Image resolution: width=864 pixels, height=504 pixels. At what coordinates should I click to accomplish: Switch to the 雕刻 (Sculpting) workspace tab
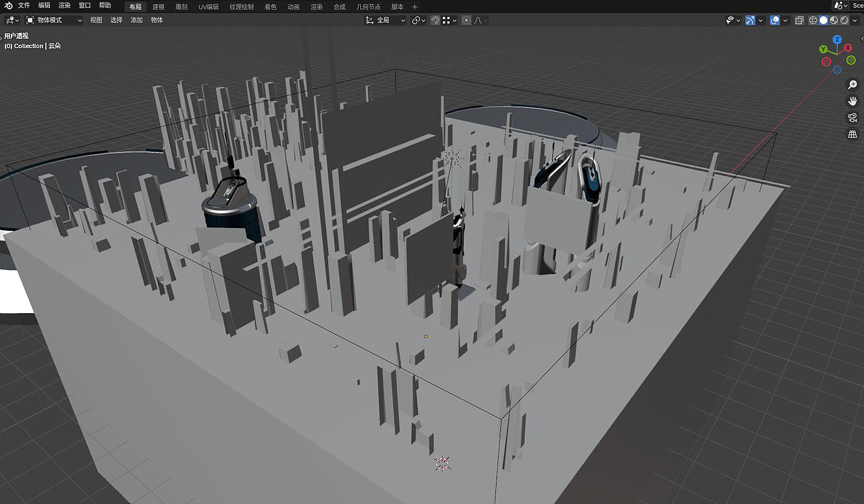[182, 7]
